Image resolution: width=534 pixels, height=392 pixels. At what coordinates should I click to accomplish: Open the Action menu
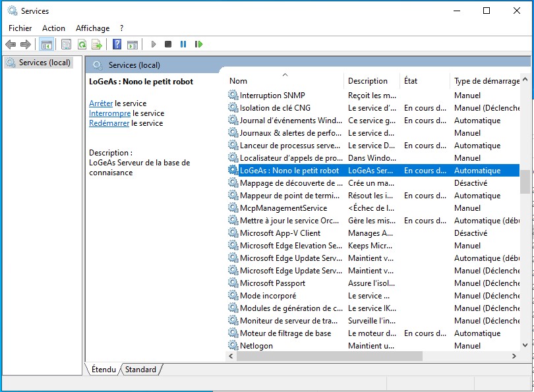pyautogui.click(x=53, y=28)
